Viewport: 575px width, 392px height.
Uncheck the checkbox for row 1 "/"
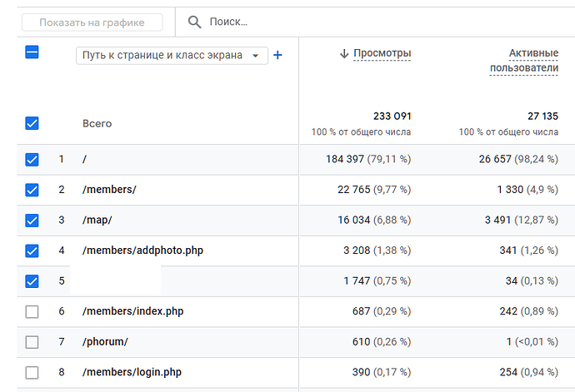point(32,160)
